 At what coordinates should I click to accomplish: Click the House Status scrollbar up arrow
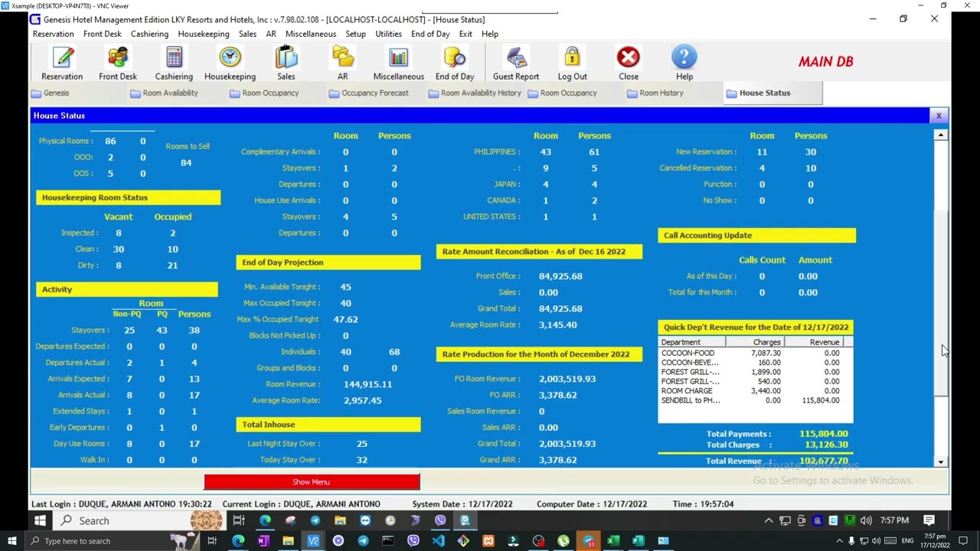[941, 135]
